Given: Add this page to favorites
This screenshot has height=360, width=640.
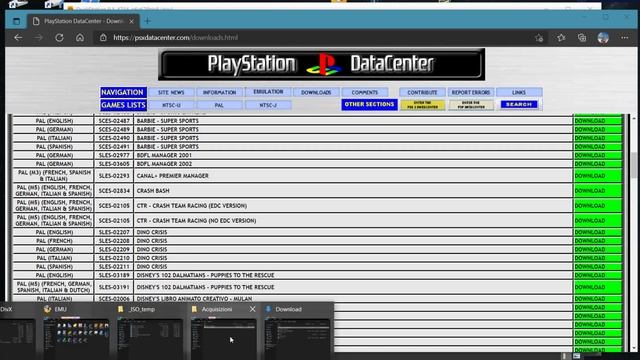Looking at the screenshot, I should (539, 38).
